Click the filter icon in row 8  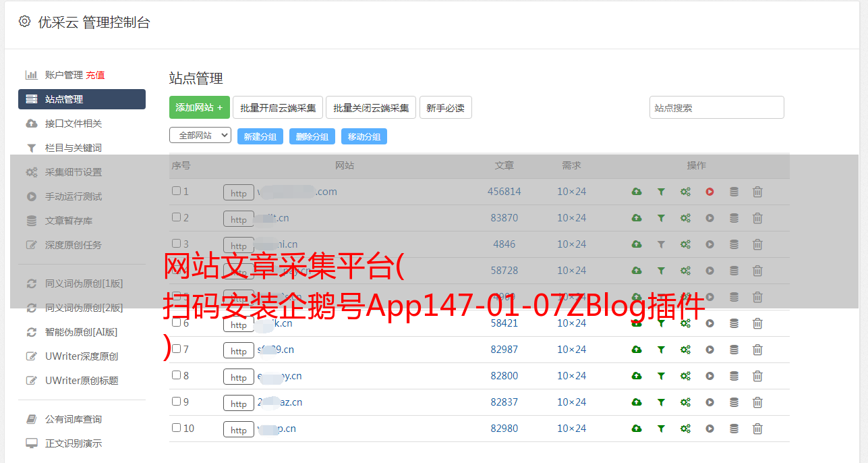661,376
